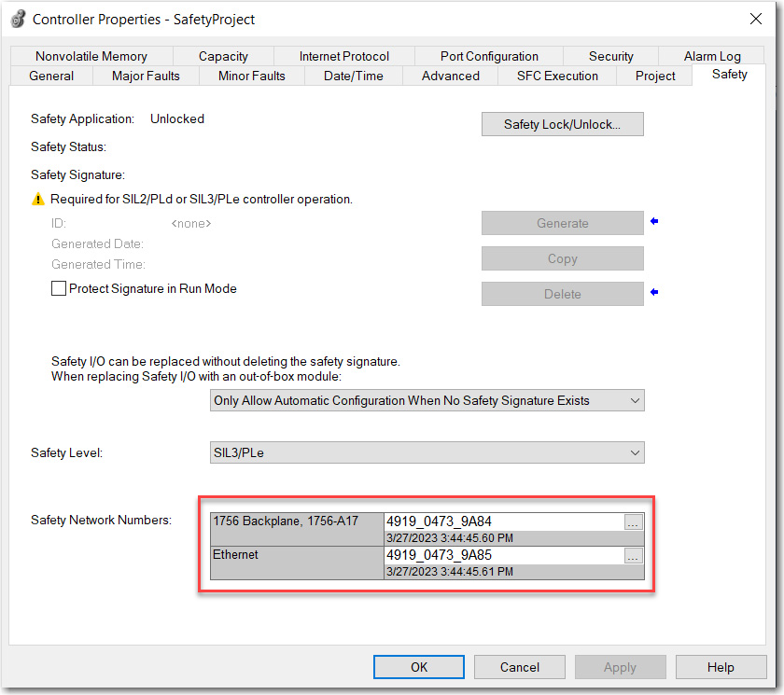Click the Generate signature button
This screenshot has height=695, width=784.
(562, 223)
